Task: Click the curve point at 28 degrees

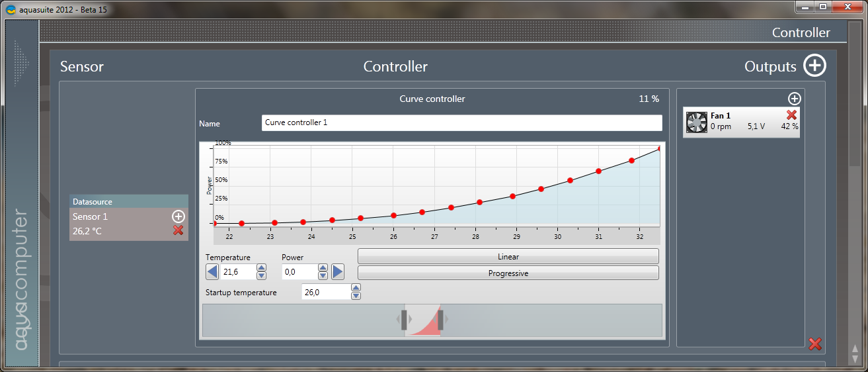Action: (479, 203)
